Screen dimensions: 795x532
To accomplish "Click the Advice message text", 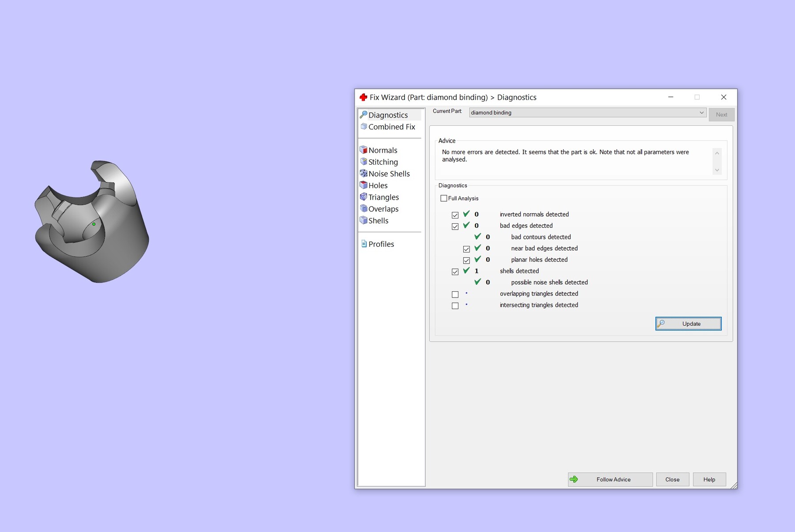I will pyautogui.click(x=565, y=156).
